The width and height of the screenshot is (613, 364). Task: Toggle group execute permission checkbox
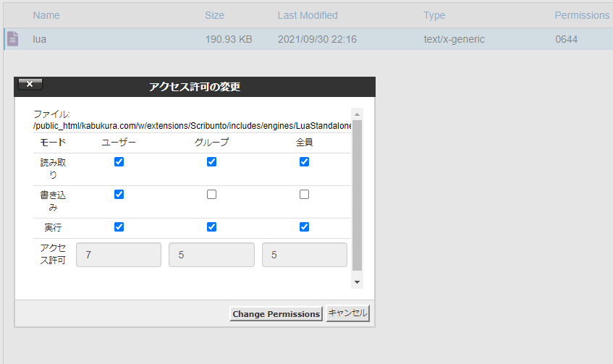pyautogui.click(x=211, y=227)
